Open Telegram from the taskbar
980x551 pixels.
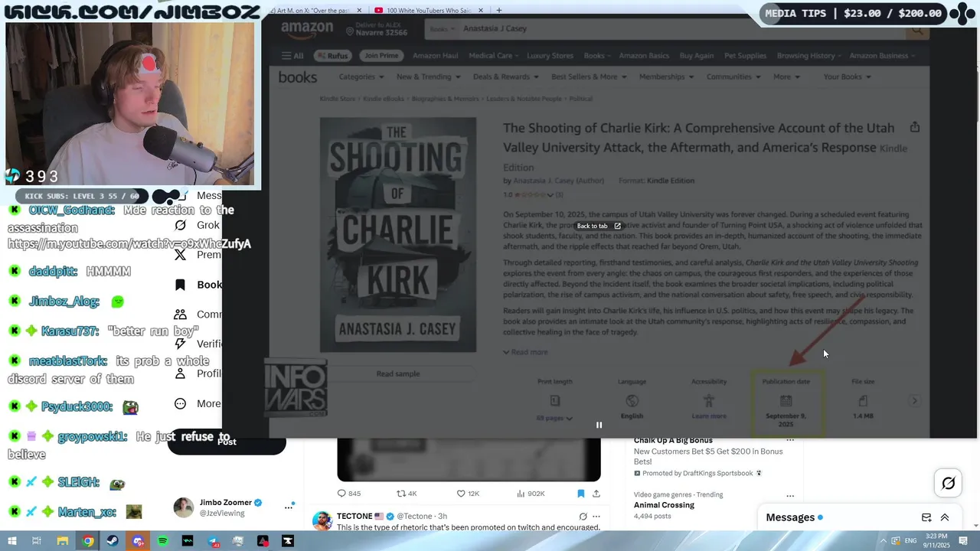213,541
